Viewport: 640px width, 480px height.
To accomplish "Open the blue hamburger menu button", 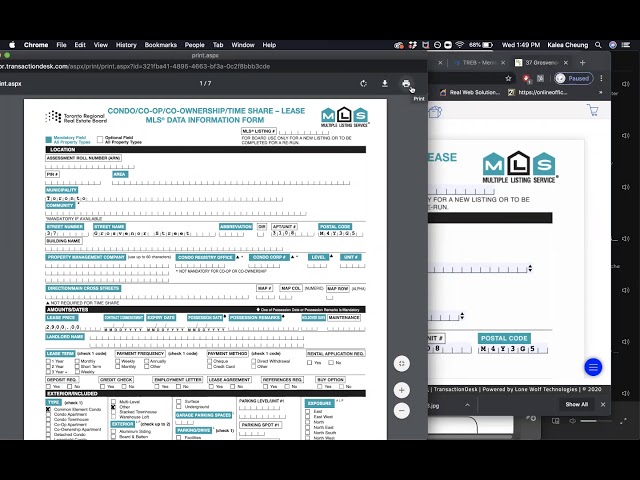I will 593,367.
